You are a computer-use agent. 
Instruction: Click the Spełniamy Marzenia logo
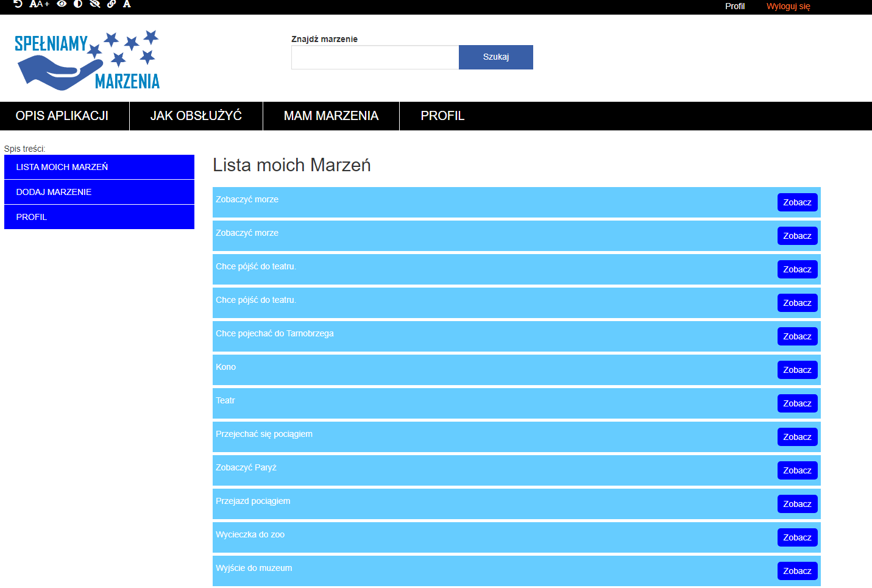tap(87, 60)
